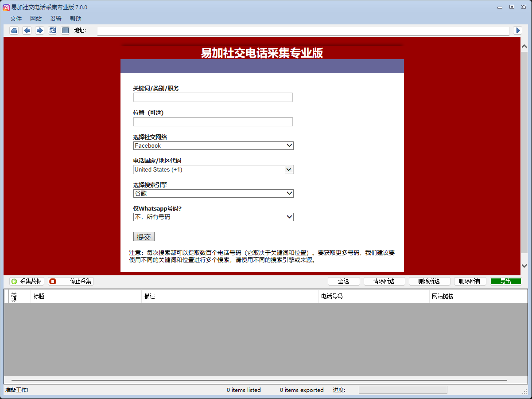Click the '0 items exported' status text

click(302, 390)
